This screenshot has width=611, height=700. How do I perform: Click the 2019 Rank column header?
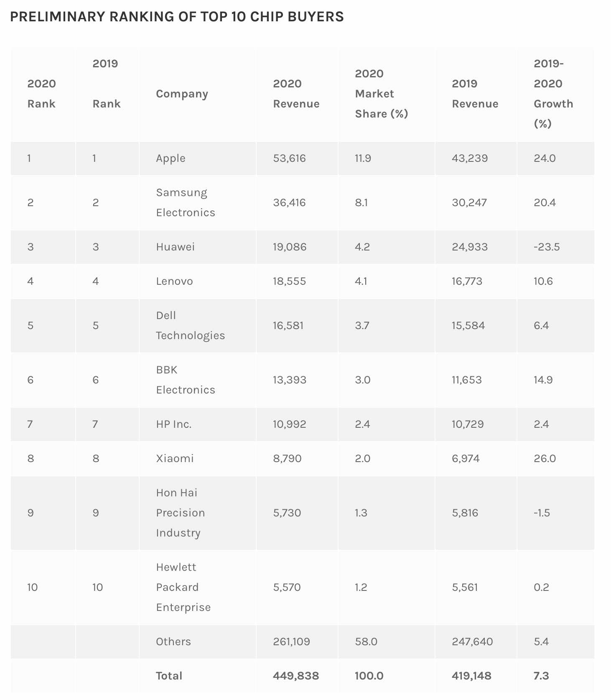[x=107, y=84]
